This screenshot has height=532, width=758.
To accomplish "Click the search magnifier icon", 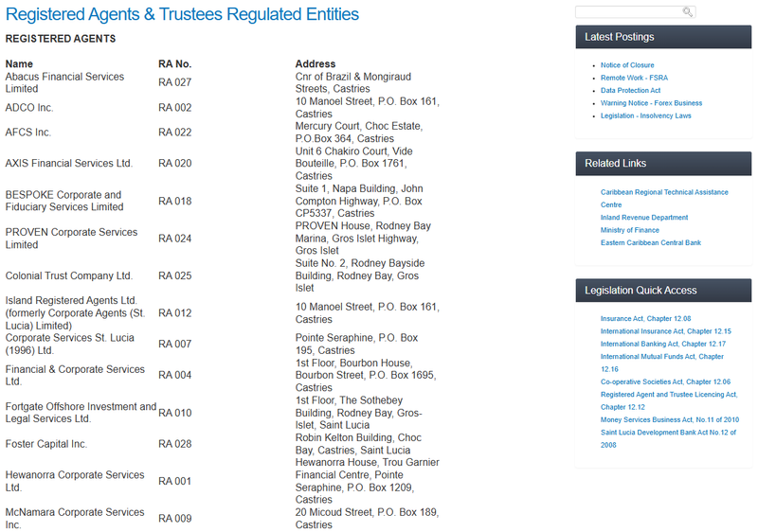I will [x=687, y=11].
